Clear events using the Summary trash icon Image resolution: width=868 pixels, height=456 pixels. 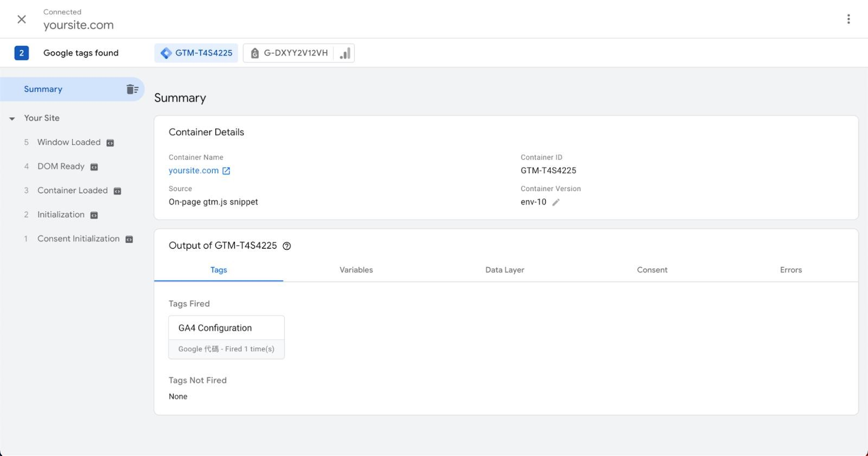click(132, 89)
